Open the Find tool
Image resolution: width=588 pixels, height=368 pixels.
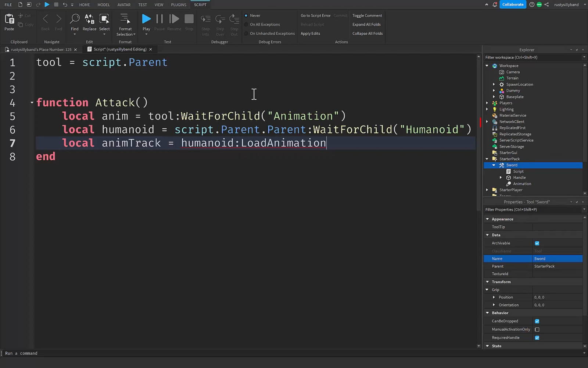point(75,19)
